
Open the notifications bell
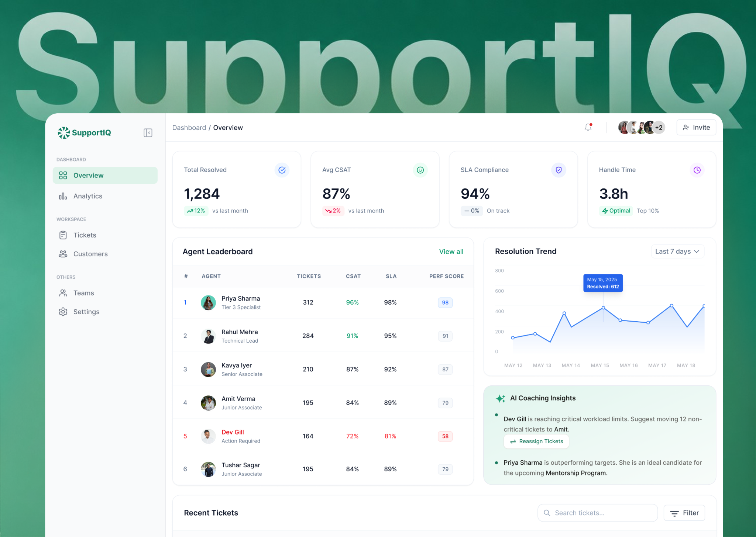(x=588, y=127)
